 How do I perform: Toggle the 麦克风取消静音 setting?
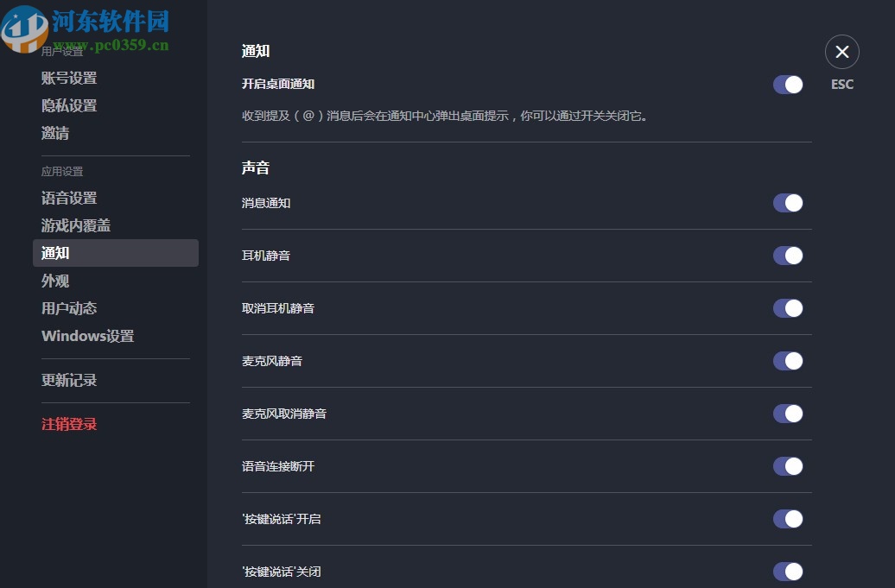[x=787, y=414]
